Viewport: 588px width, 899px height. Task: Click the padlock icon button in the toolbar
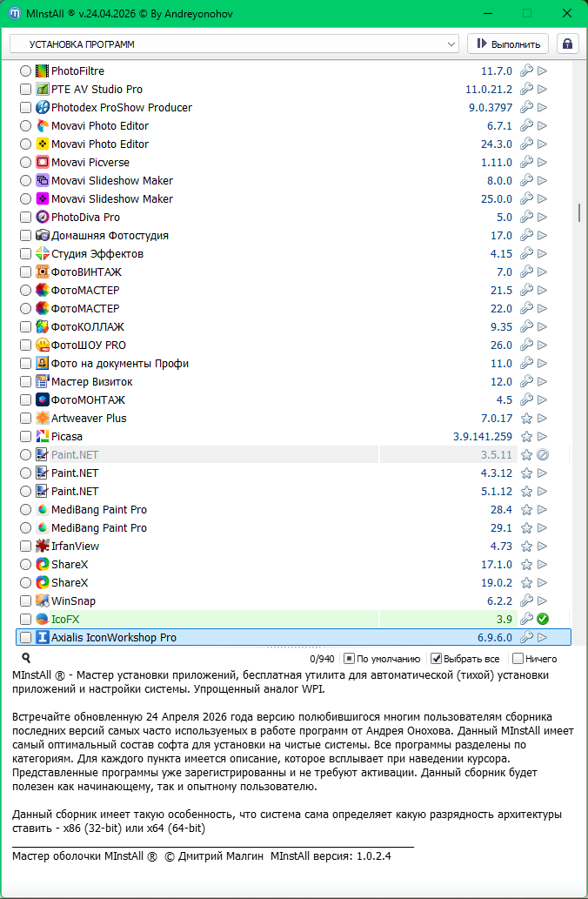(x=568, y=44)
